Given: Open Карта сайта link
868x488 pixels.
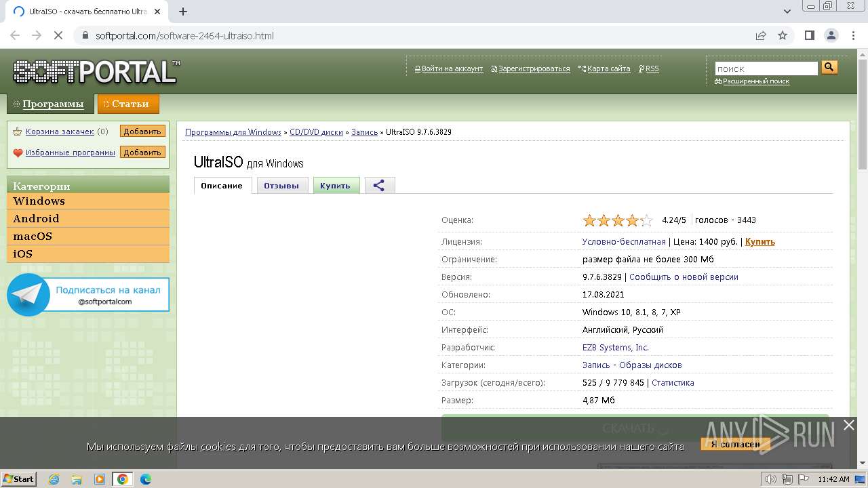Looking at the screenshot, I should coord(608,68).
